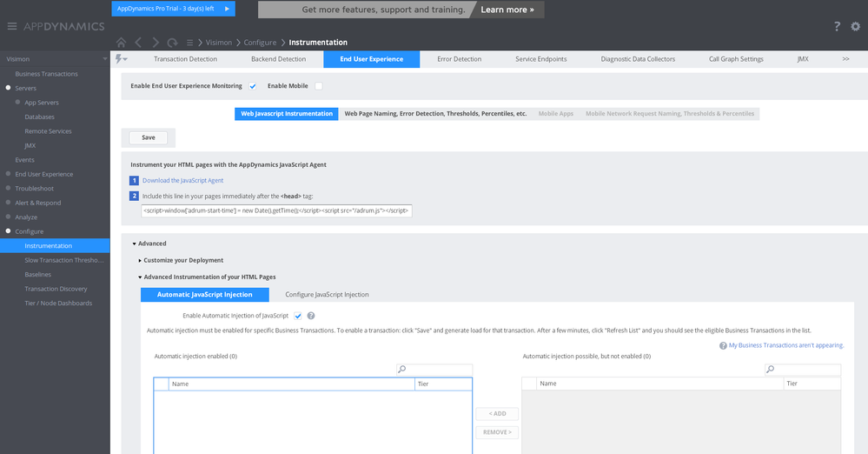
Task: Show hidden tabs with the >> overflow icon
Action: [845, 59]
